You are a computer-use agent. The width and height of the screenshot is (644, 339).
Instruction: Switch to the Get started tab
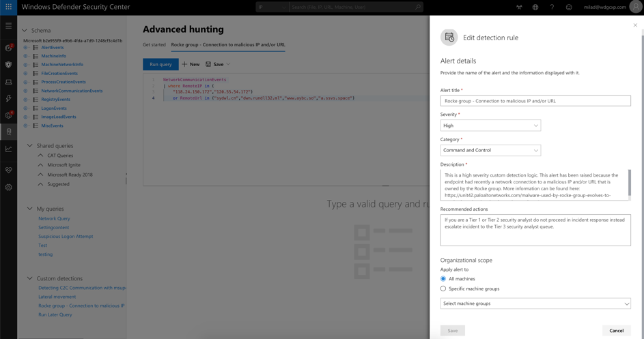[154, 44]
